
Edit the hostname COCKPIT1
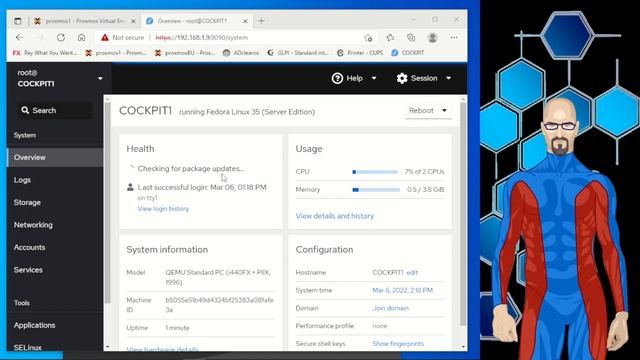click(x=412, y=272)
